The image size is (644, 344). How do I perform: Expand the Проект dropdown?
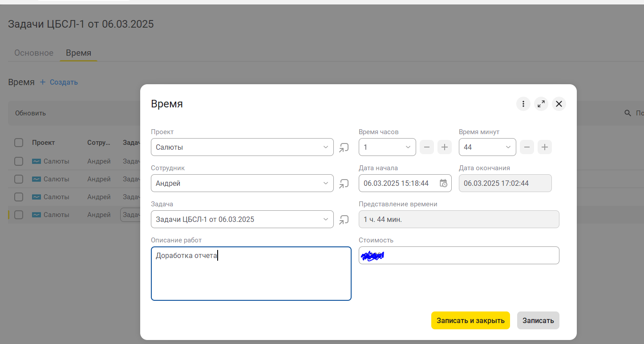click(x=325, y=147)
